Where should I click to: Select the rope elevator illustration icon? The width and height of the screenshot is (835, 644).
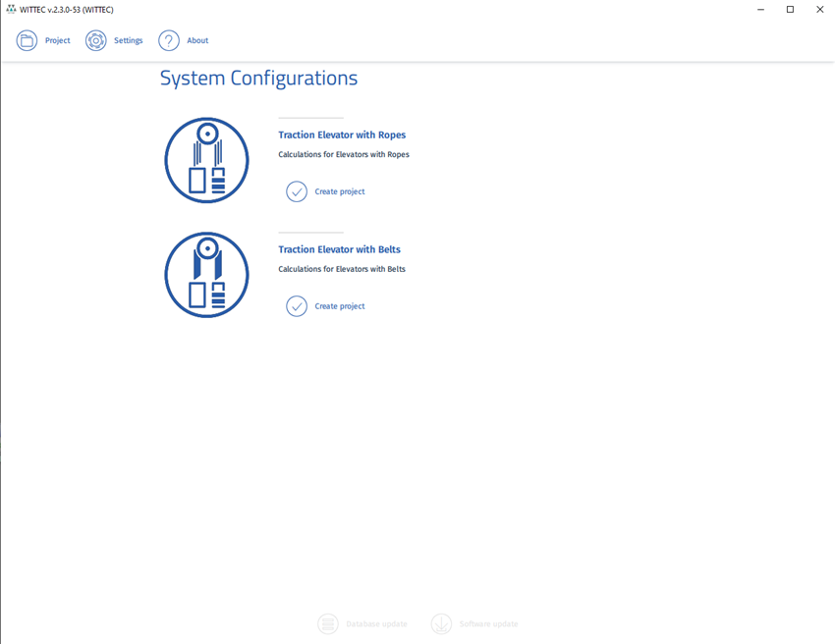click(206, 160)
